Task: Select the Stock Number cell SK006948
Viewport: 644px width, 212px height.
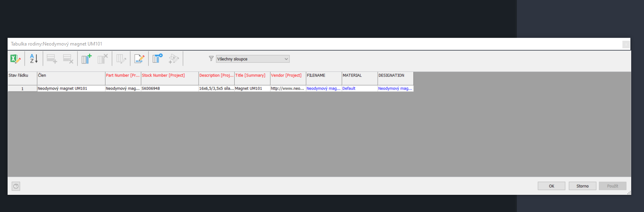Action: coord(169,89)
